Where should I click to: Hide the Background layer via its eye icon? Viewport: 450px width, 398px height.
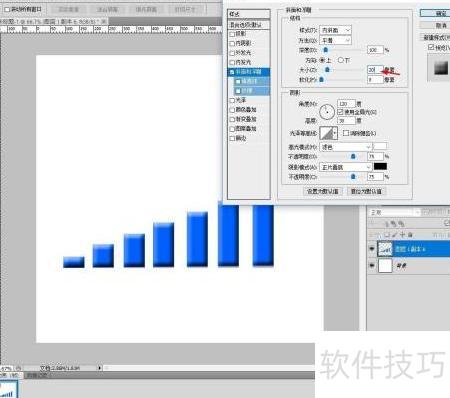point(372,266)
